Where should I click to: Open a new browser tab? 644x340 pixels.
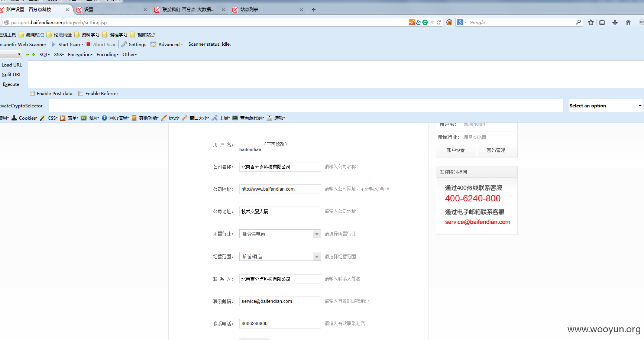314,10
